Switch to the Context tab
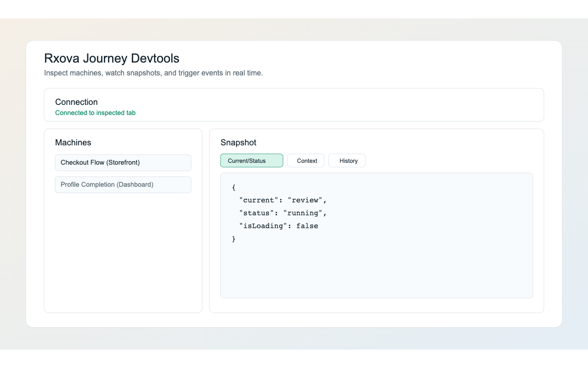 point(305,161)
